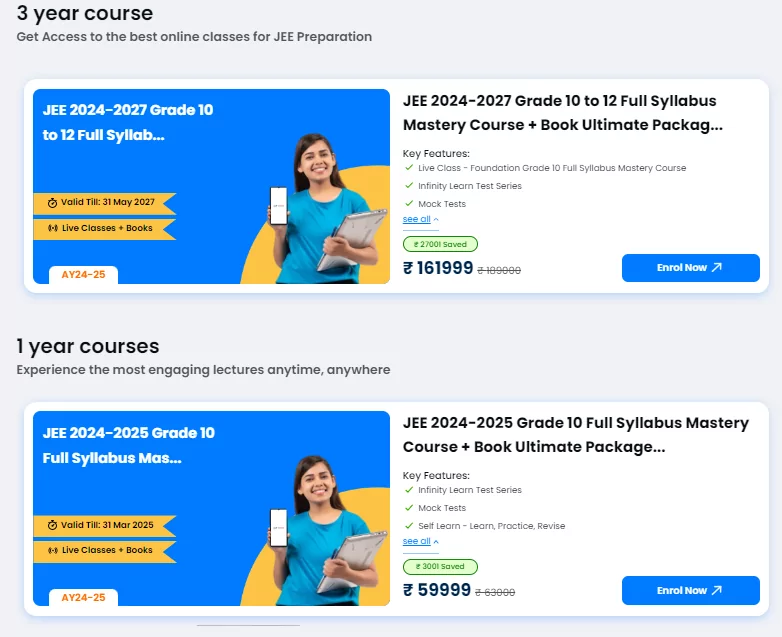The image size is (782, 637).
Task: Click the ₹ 27001 Saved badge
Action: 440,244
